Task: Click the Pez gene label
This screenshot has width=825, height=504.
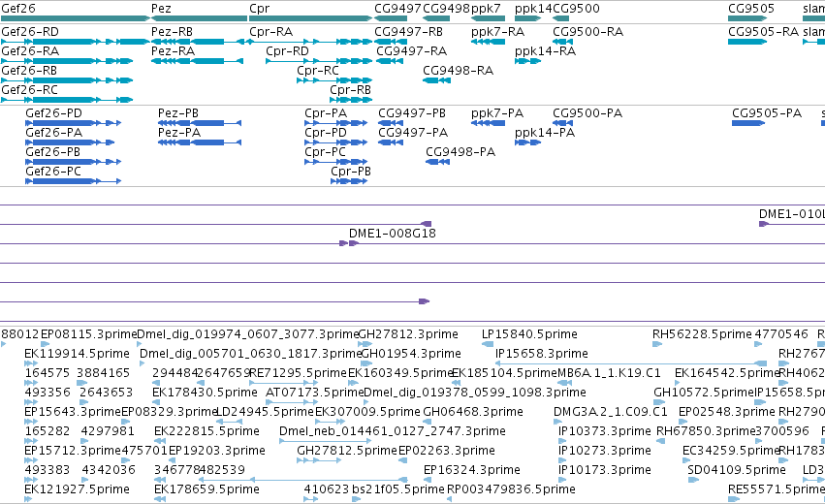Action: tap(161, 9)
